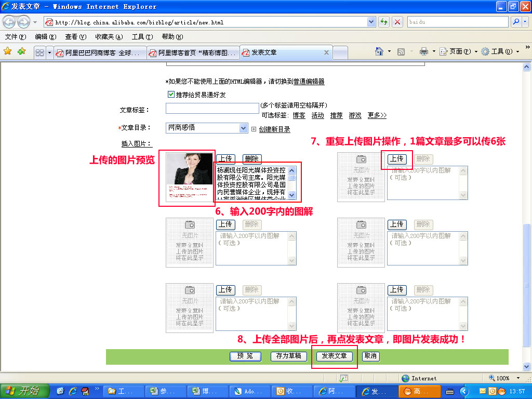Click Add to Favorites plus-star icon
The image size is (532, 399).
click(x=22, y=51)
